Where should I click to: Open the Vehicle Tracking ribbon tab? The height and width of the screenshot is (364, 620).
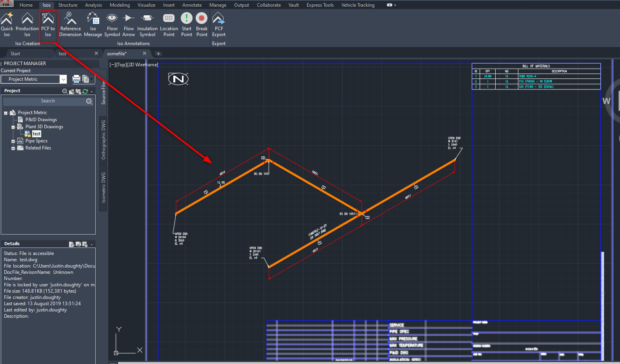click(x=358, y=5)
